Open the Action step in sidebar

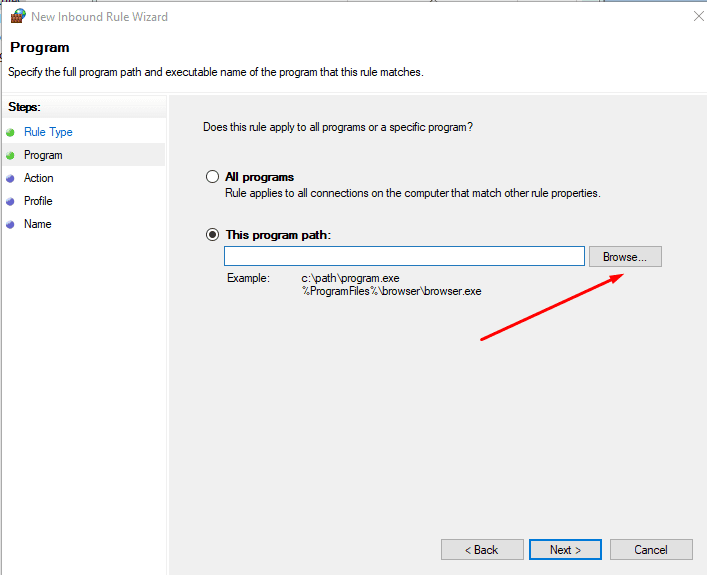point(39,178)
